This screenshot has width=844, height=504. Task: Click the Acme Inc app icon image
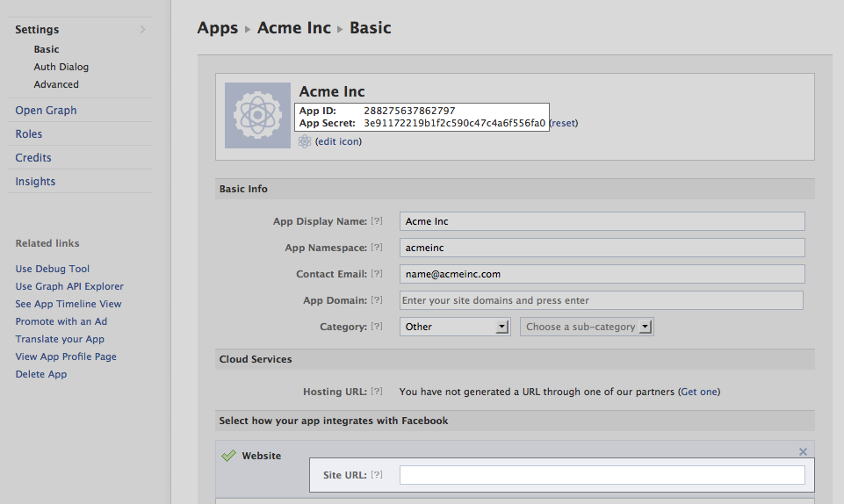click(257, 115)
